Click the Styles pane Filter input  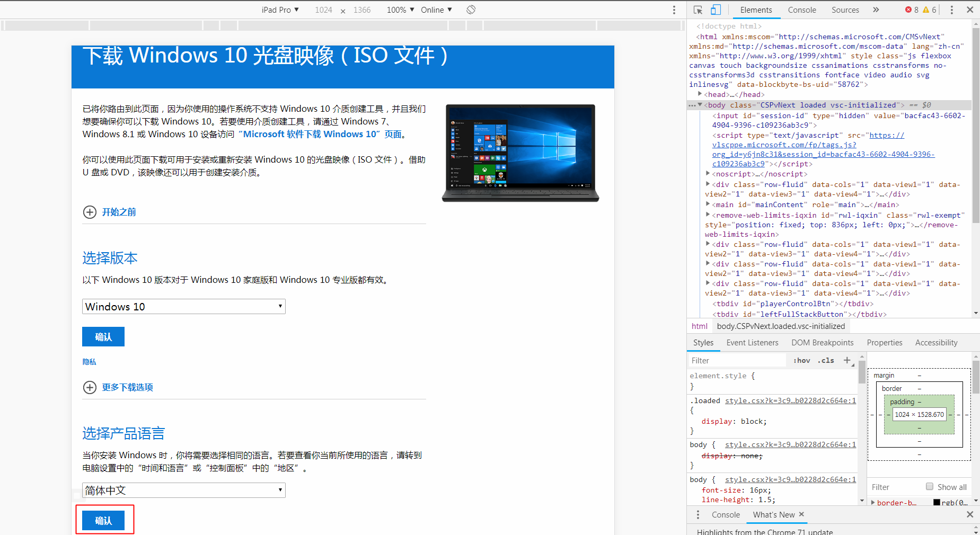(x=737, y=360)
